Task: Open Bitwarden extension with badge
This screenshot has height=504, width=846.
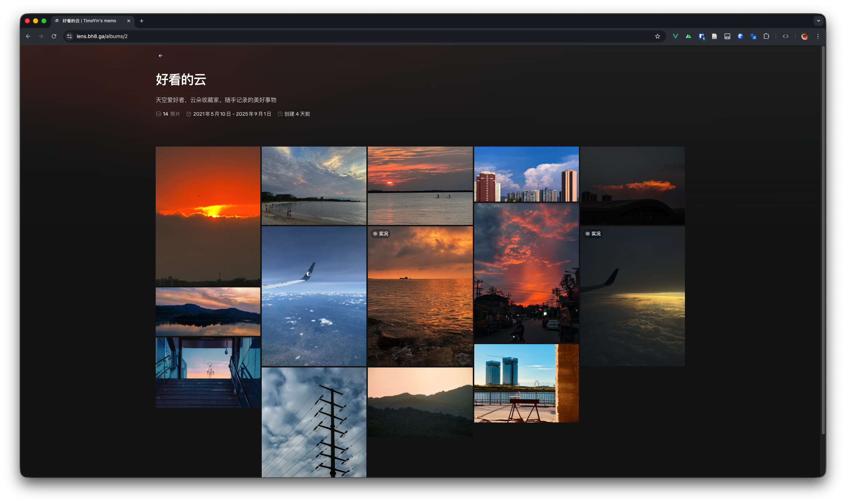Action: (701, 36)
